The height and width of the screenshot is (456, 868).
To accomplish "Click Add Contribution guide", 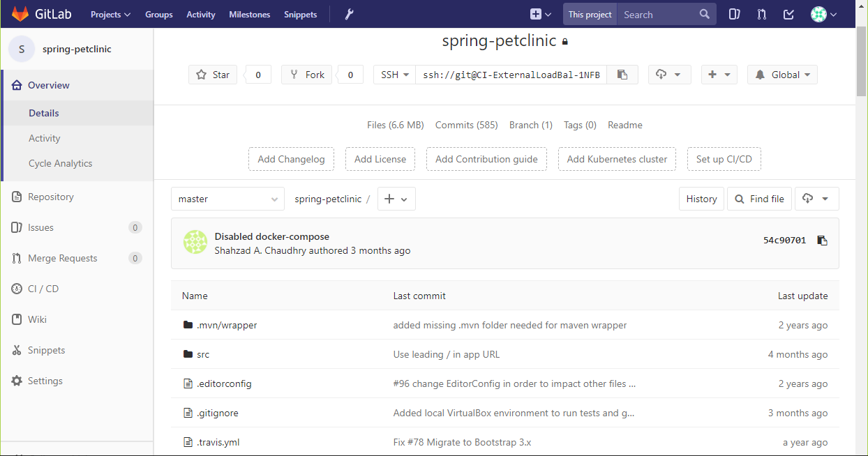I will tap(486, 159).
